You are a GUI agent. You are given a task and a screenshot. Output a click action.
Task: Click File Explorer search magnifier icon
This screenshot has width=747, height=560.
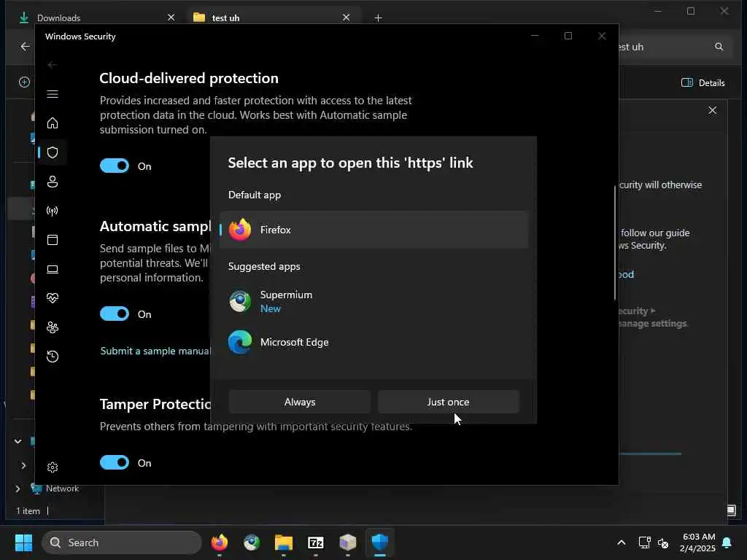719,47
